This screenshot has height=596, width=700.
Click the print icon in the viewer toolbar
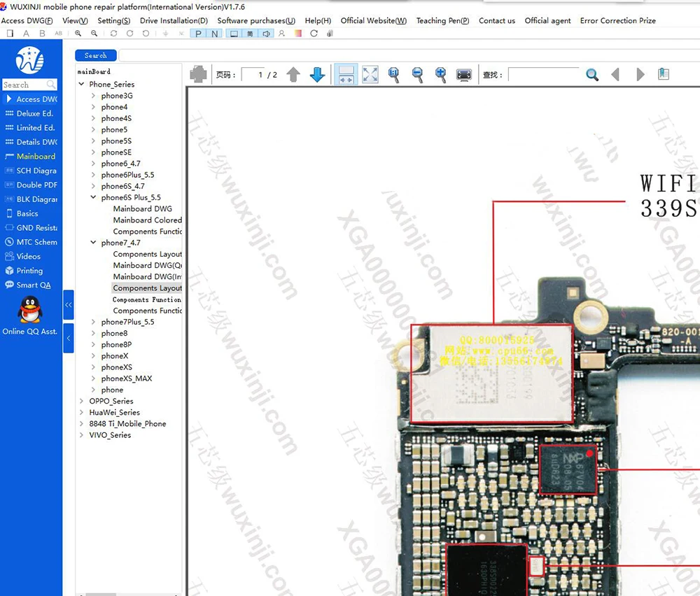point(198,74)
